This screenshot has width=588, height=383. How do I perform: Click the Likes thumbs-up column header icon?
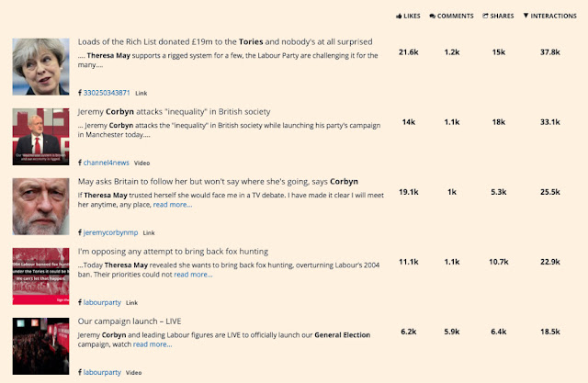tap(399, 17)
